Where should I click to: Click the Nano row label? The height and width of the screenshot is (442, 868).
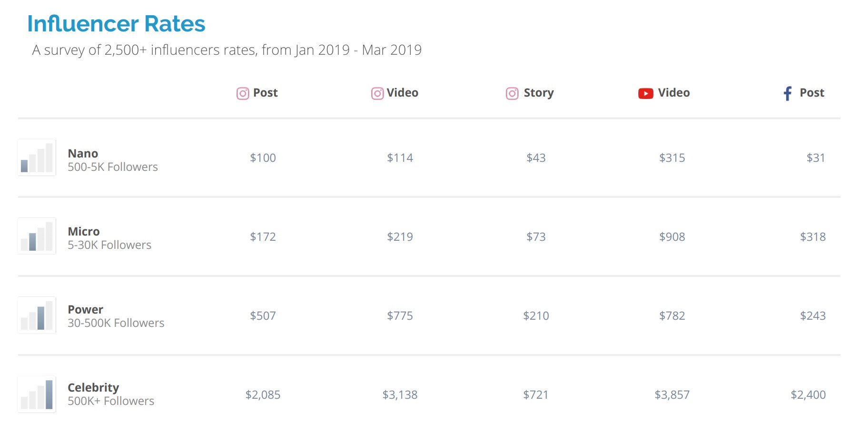tap(83, 154)
